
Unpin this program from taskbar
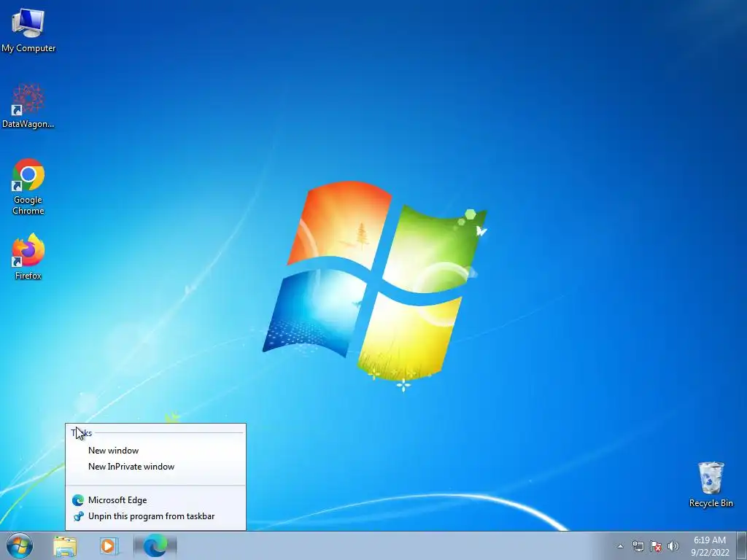click(155, 516)
